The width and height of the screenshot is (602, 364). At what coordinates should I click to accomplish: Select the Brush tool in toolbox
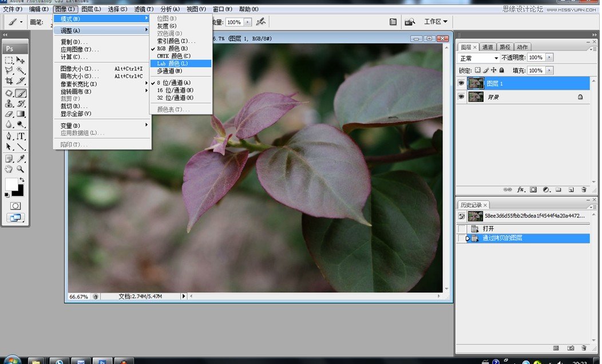21,93
